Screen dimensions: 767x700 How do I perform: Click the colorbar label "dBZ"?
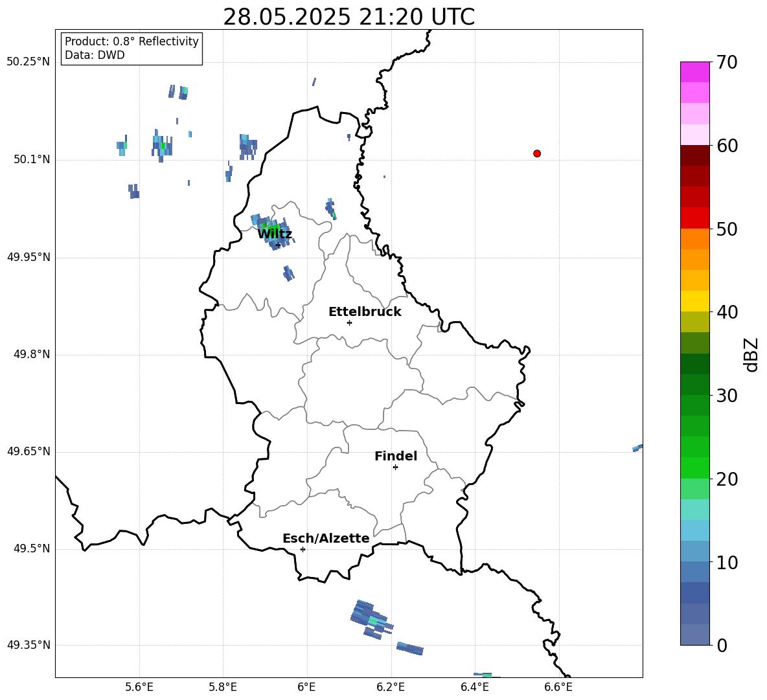751,354
